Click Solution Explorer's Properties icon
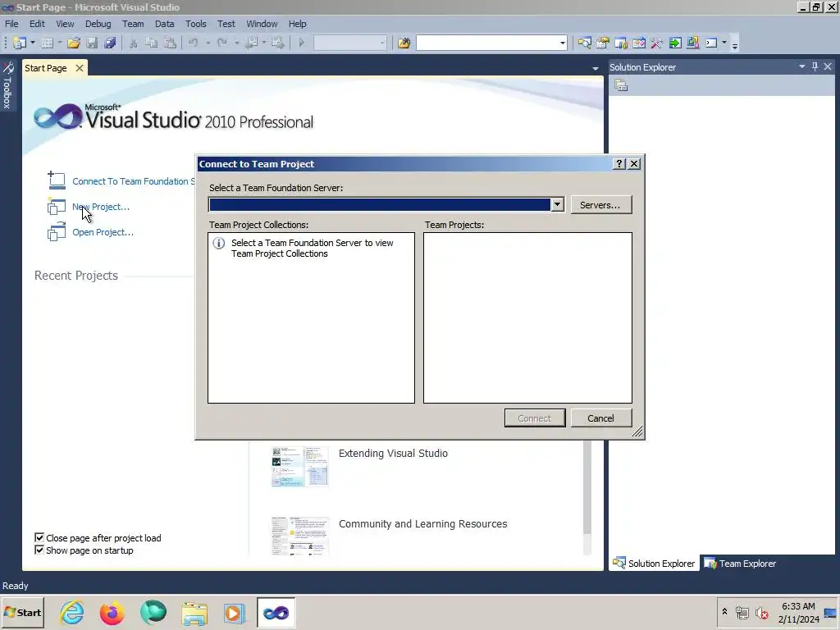The height and width of the screenshot is (630, 840). click(621, 85)
